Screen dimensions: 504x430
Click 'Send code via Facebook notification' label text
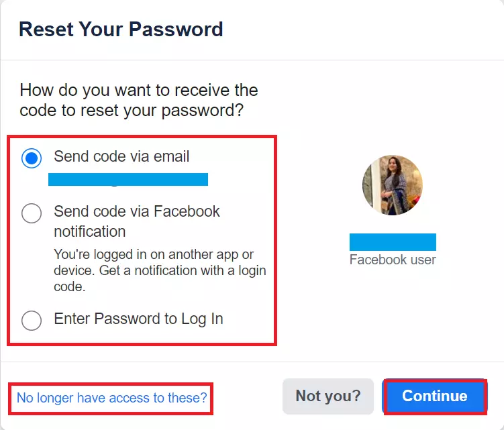click(x=137, y=211)
